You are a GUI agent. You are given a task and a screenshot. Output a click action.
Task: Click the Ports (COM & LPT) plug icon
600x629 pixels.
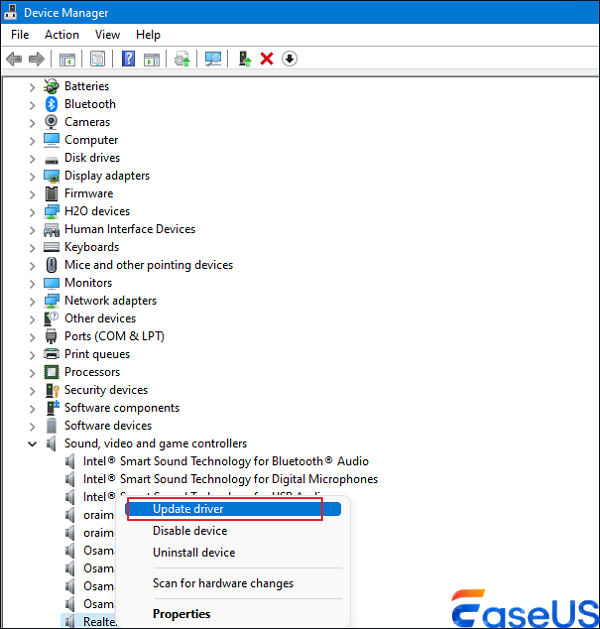pyautogui.click(x=51, y=336)
